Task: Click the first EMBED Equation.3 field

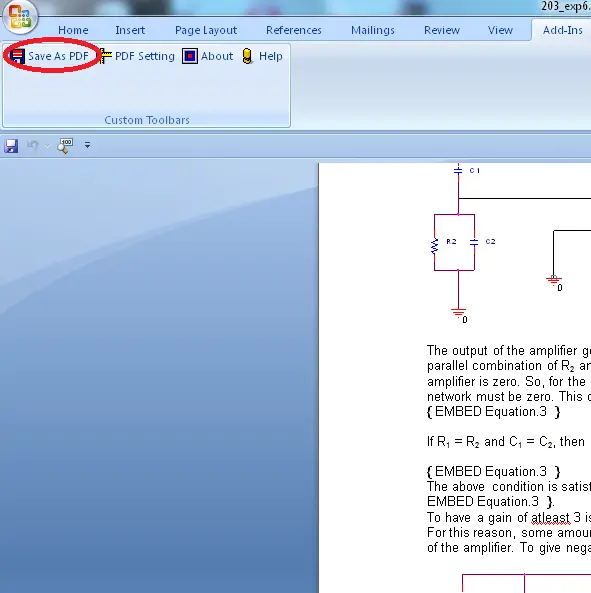Action: [493, 411]
